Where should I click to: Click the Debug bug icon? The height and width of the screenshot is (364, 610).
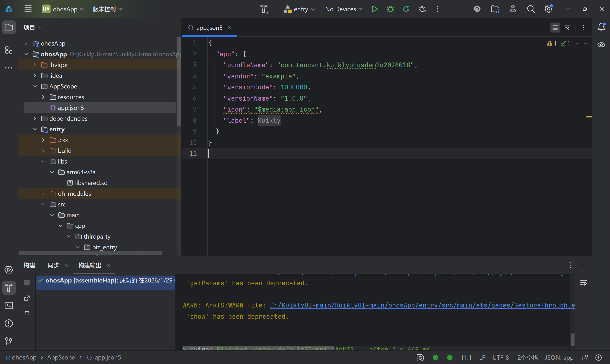[390, 9]
